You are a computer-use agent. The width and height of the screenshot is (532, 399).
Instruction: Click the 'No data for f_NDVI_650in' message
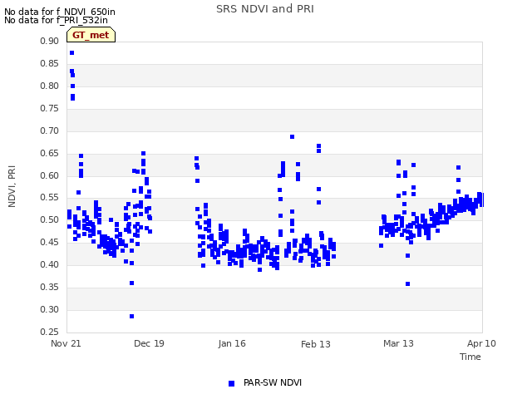(x=60, y=12)
